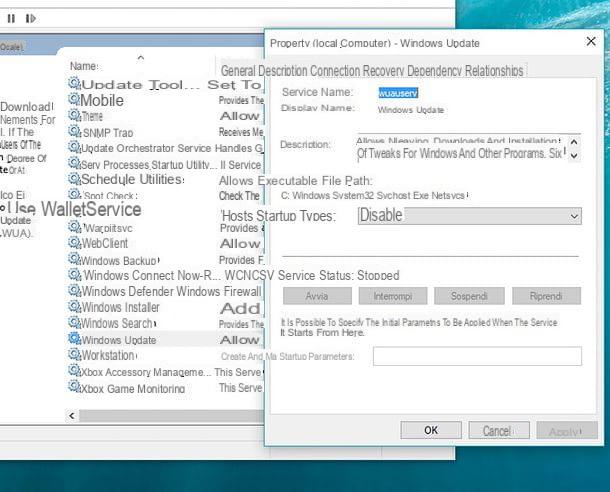Image resolution: width=610 pixels, height=492 pixels.
Task: Click Cancel in the properties dialog
Action: click(499, 430)
